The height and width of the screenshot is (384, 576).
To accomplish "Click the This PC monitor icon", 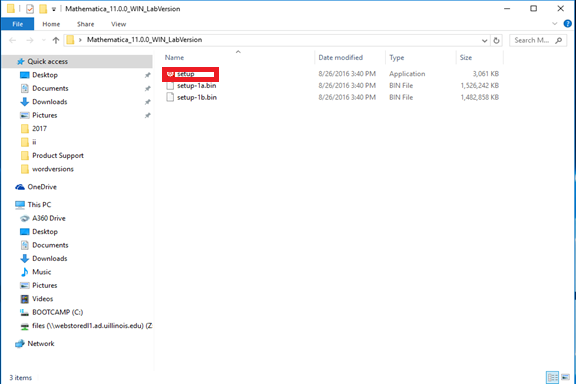I will 20,205.
